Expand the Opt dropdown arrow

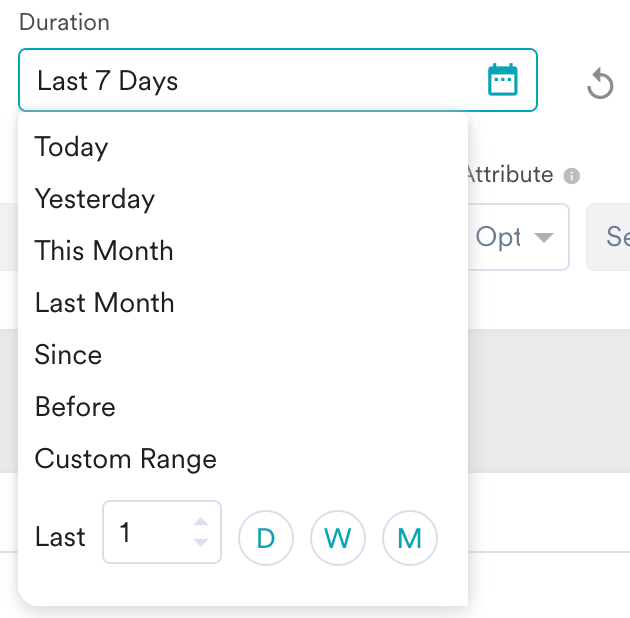pos(544,237)
